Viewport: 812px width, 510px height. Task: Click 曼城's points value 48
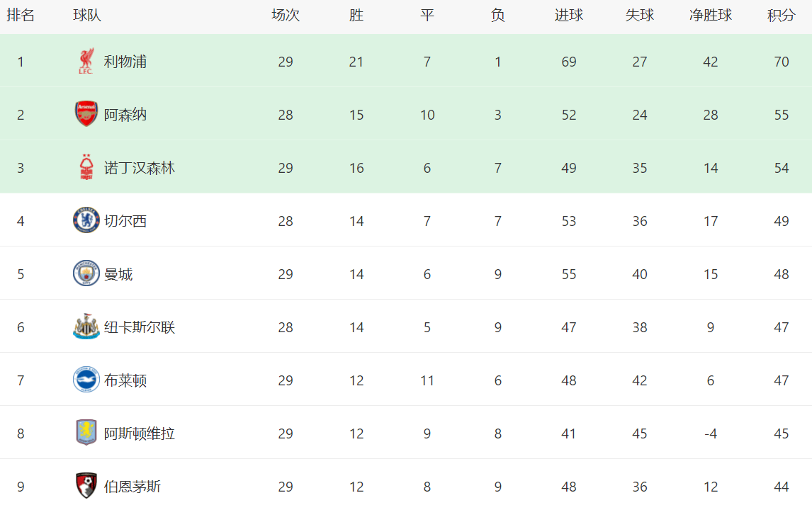781,274
